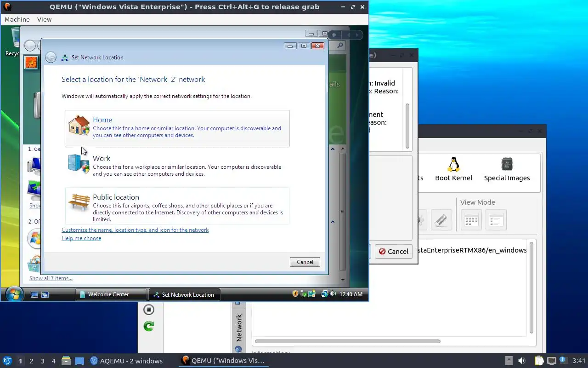Open Windows Security shield tray icon
The width and height of the screenshot is (588, 368).
click(295, 294)
